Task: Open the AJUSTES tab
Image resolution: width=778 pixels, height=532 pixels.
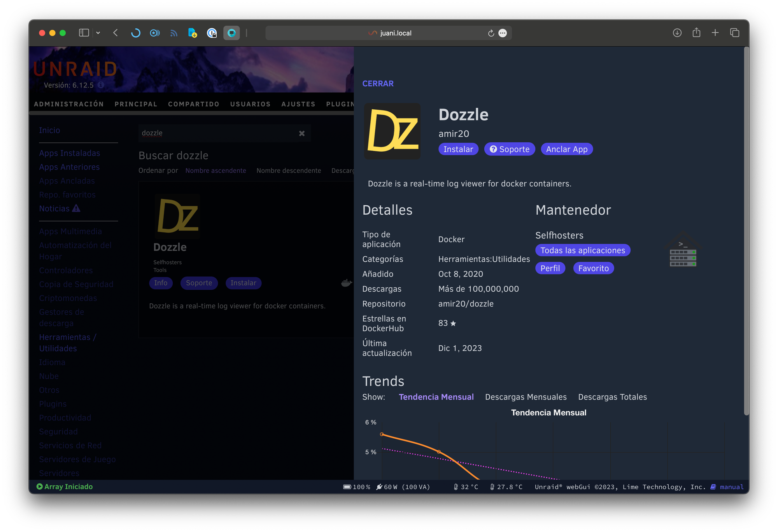Action: (298, 104)
